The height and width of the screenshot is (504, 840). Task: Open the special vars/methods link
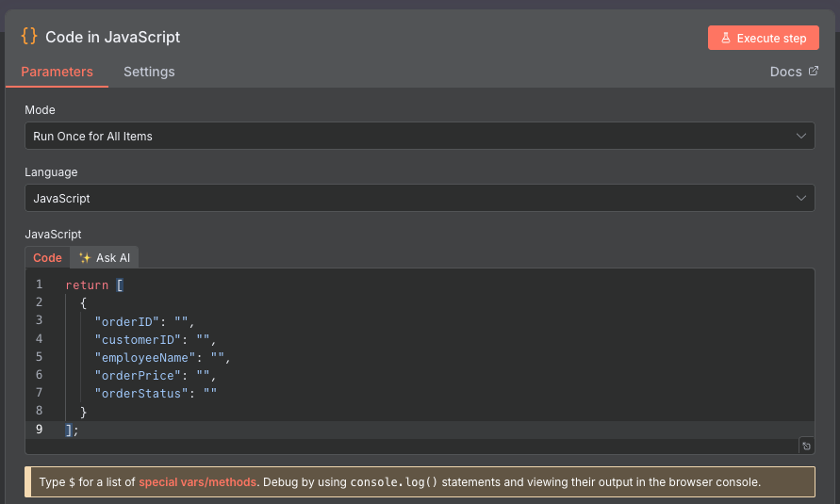197,481
